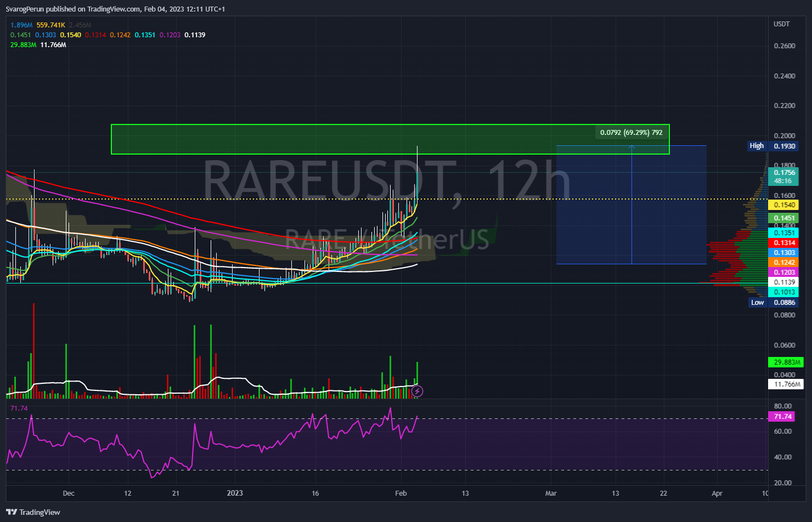The width and height of the screenshot is (812, 522).
Task: Click the Mar label on the time axis
Action: 551,493
